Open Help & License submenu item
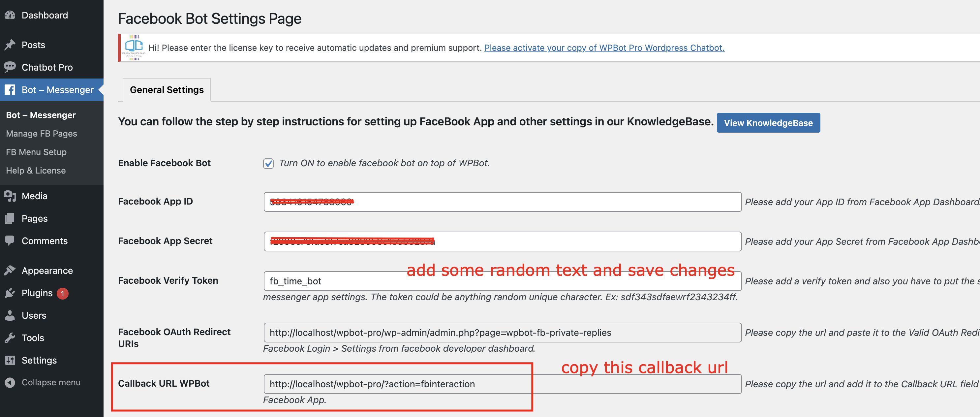The width and height of the screenshot is (980, 417). tap(36, 171)
